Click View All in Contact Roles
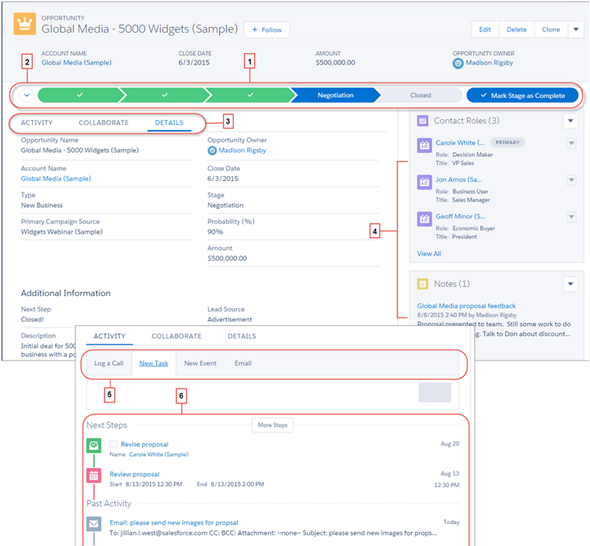590x546 pixels. pos(429,254)
